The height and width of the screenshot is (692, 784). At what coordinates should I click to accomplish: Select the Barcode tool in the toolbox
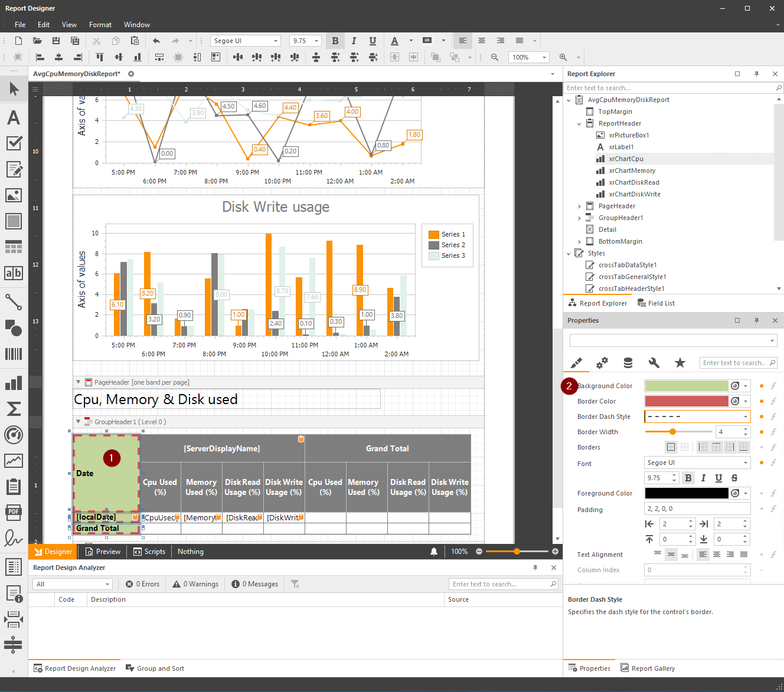click(14, 353)
